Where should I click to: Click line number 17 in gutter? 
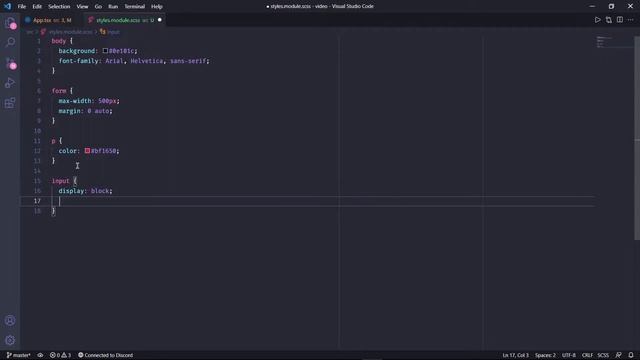click(37, 201)
